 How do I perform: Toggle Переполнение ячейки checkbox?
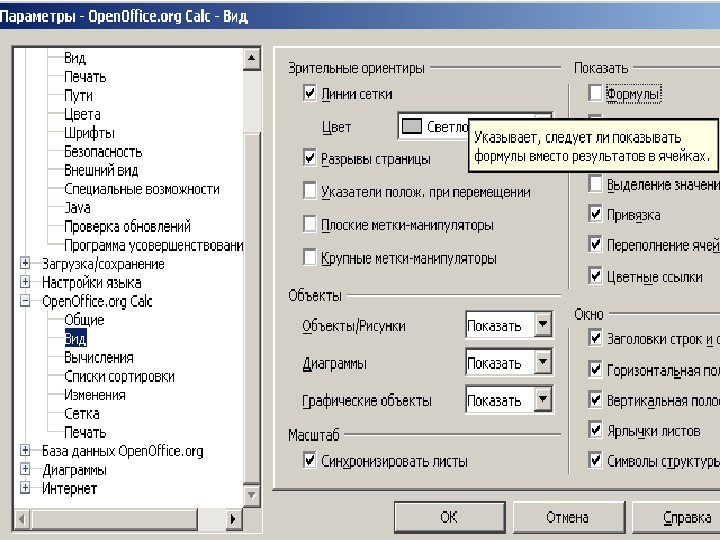click(x=595, y=244)
